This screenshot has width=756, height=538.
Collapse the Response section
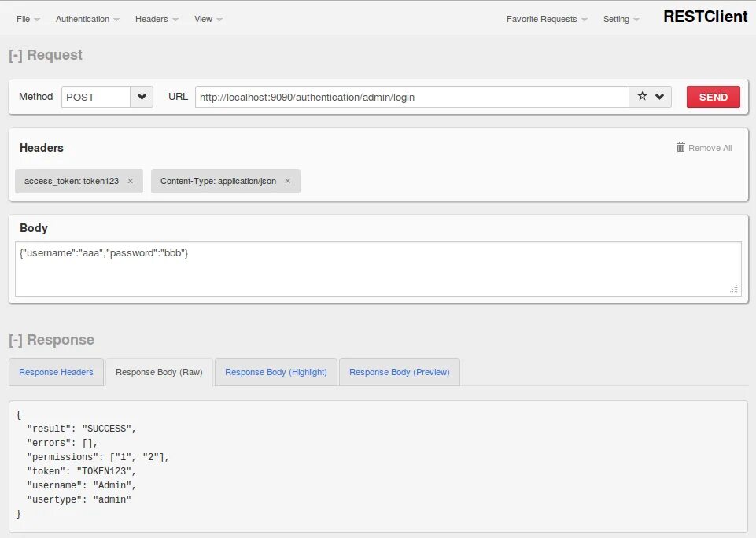(x=15, y=340)
